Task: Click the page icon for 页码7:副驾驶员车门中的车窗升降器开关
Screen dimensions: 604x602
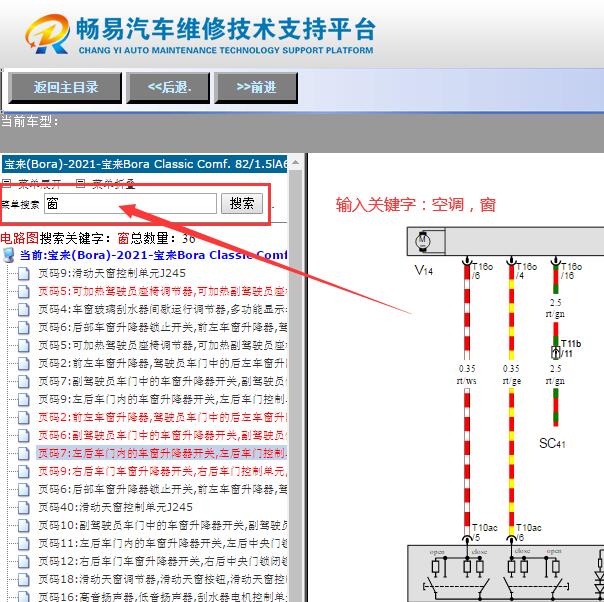Action: coord(23,382)
